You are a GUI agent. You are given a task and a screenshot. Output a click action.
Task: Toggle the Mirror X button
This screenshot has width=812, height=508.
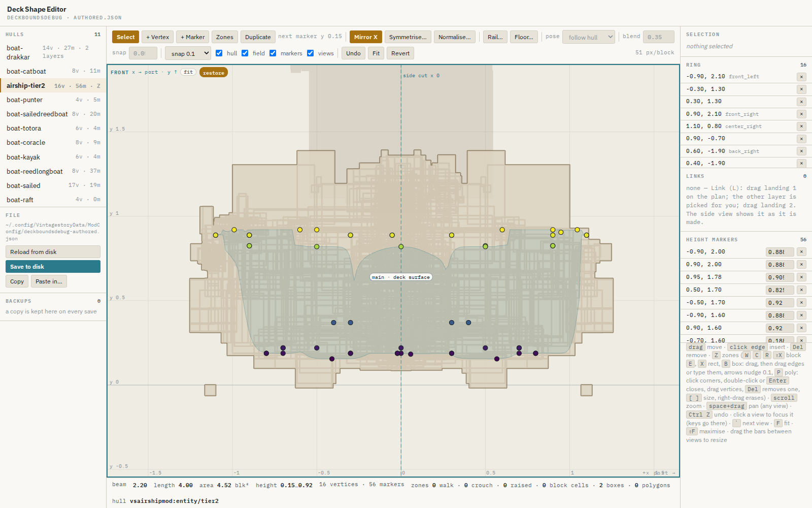(x=365, y=37)
